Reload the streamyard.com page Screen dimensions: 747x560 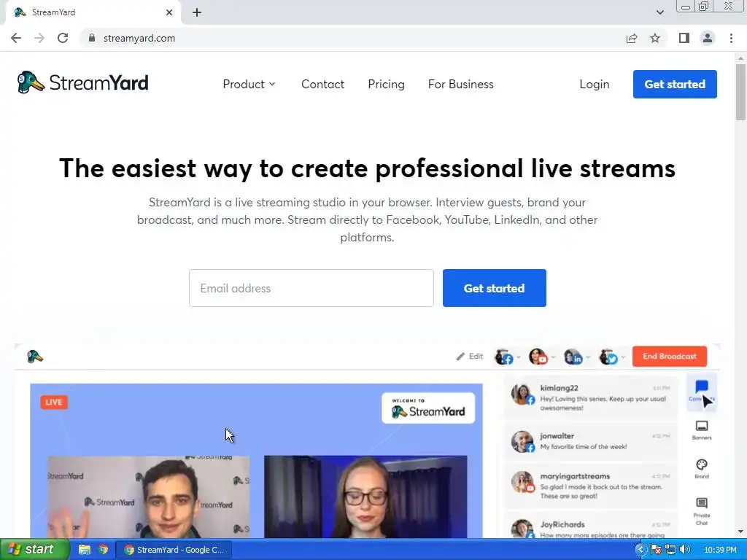[x=63, y=38]
